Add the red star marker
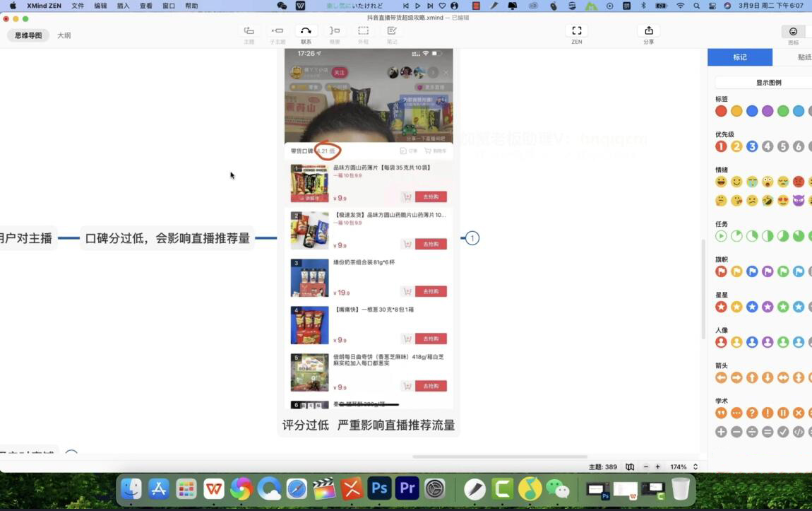The width and height of the screenshot is (812, 511). click(x=721, y=307)
